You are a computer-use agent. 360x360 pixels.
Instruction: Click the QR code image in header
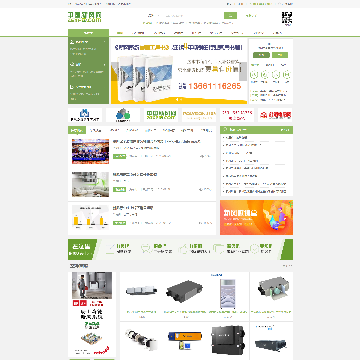coord(287,18)
